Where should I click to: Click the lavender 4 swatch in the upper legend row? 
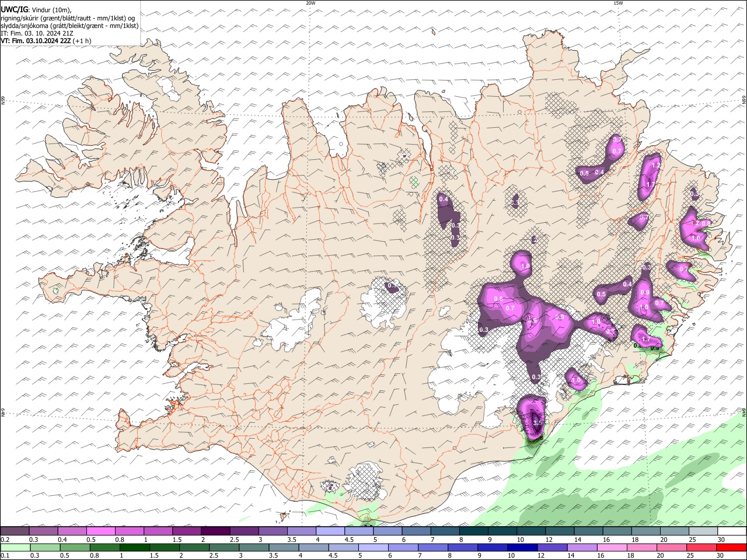(331, 531)
